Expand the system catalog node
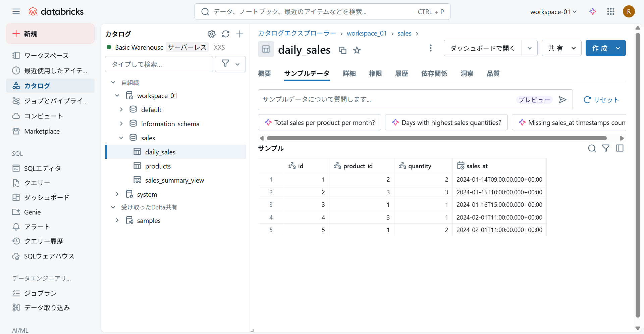Viewport: 644px width, 334px height. click(x=117, y=194)
